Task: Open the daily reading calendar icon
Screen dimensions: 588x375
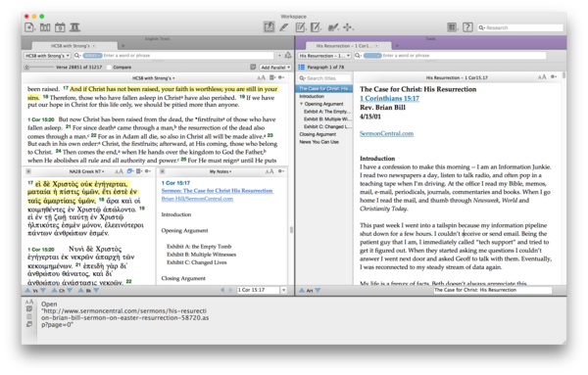Action: point(60,27)
